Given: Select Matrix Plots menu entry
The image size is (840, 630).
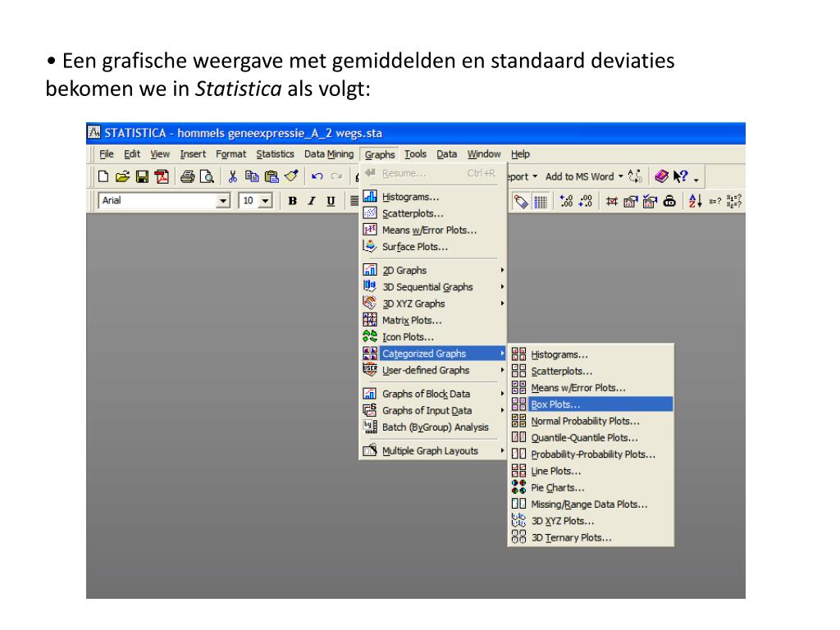Looking at the screenshot, I should (x=433, y=320).
